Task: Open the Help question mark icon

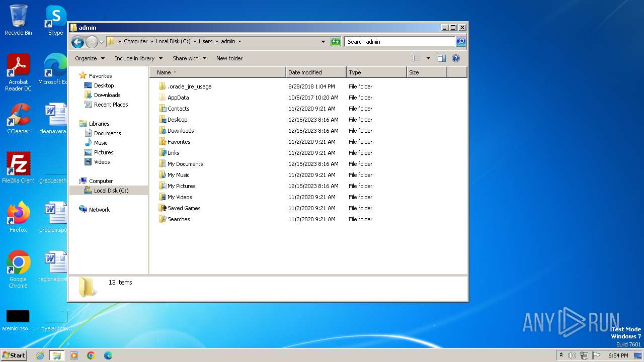Action: 455,58
